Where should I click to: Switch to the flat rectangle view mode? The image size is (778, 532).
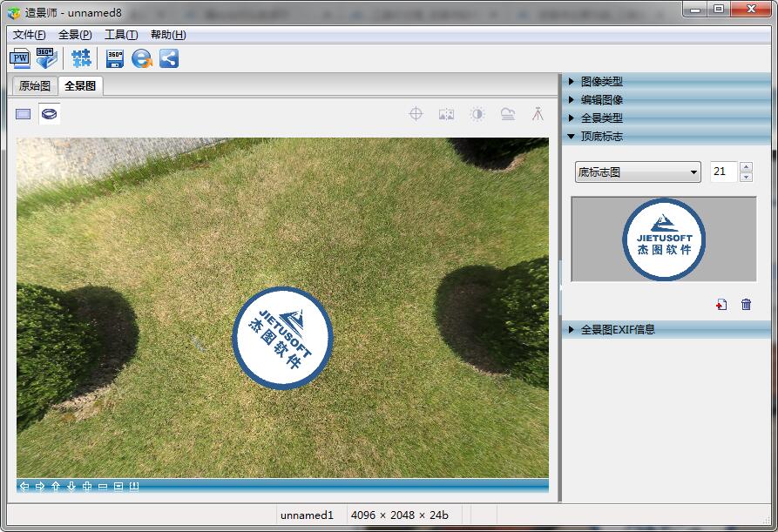point(24,114)
